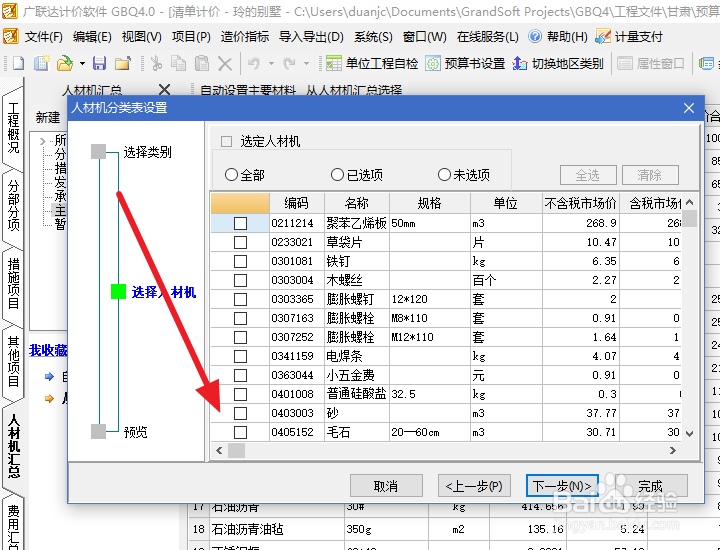Click the 下一步(N)> button

(x=562, y=486)
